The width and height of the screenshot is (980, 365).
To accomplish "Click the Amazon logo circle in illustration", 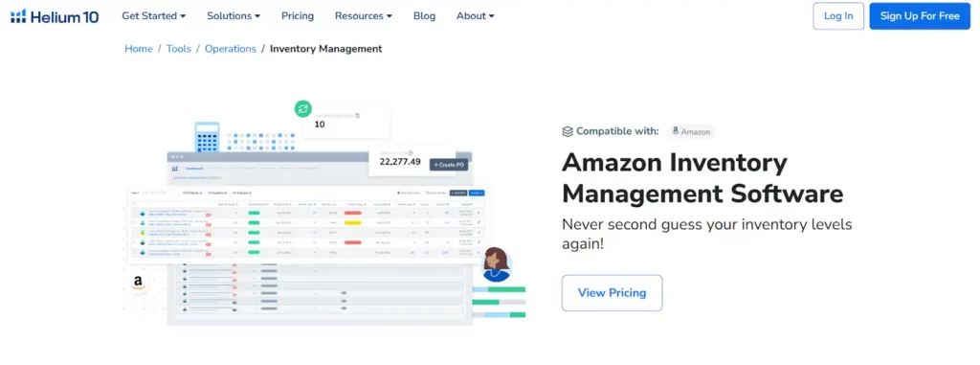I will (x=139, y=283).
